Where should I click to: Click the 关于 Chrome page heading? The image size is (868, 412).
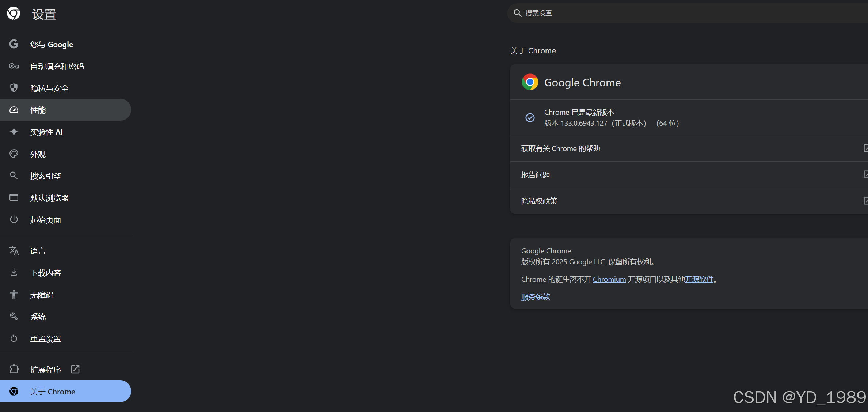coord(533,50)
